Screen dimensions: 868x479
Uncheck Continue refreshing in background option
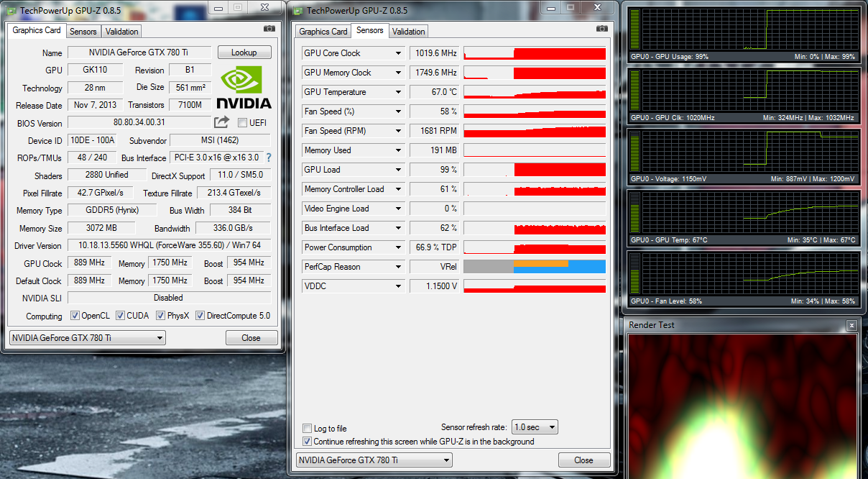[x=308, y=442]
